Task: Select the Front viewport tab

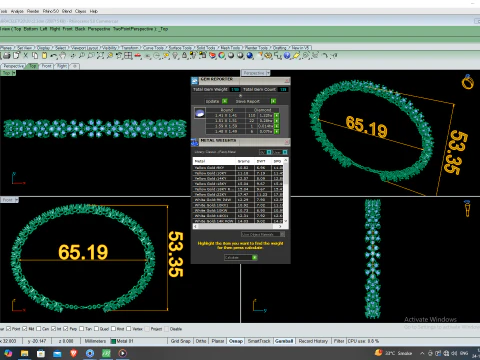Action: click(47, 66)
